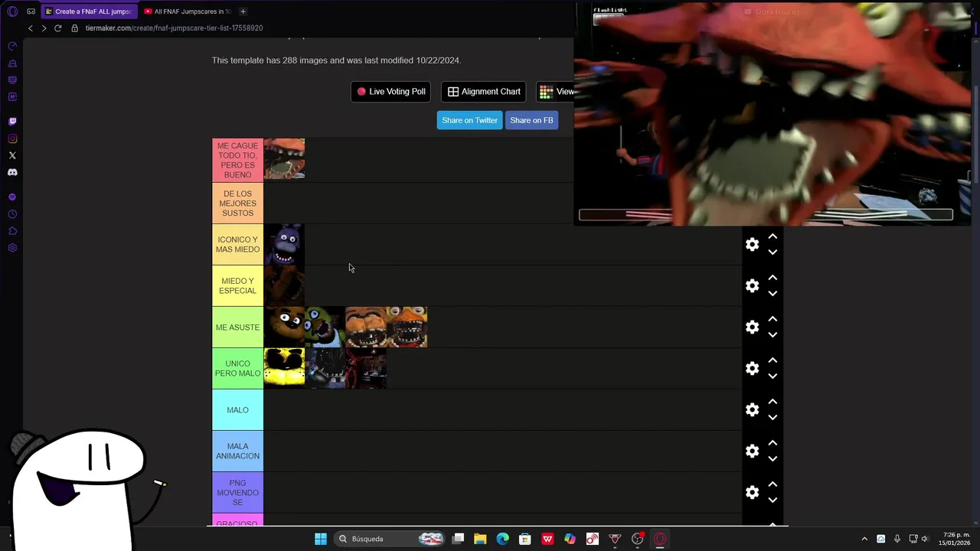The height and width of the screenshot is (551, 980).
Task: Open browser settings gear in sidebar
Action: tap(12, 248)
